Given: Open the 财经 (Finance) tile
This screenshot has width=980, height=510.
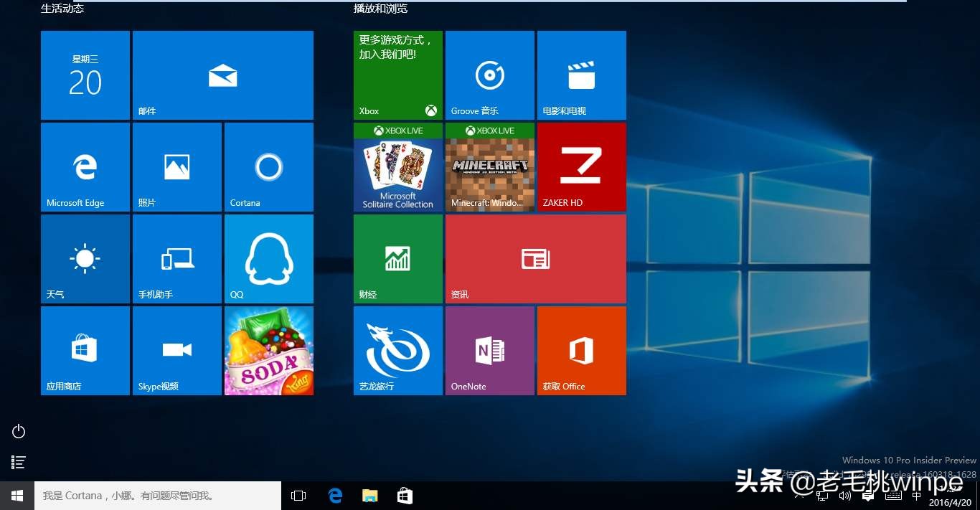Looking at the screenshot, I should (x=397, y=258).
